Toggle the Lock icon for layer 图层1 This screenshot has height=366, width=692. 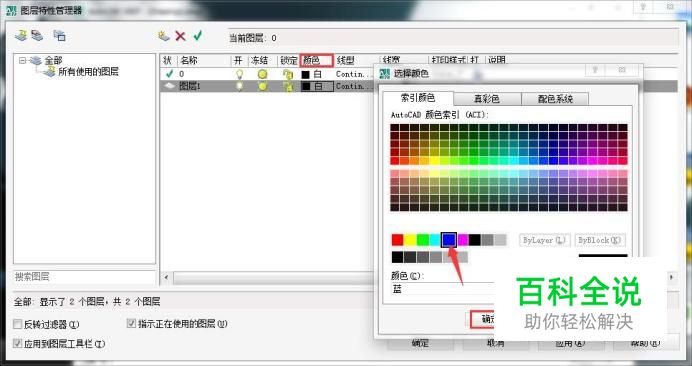[x=288, y=87]
